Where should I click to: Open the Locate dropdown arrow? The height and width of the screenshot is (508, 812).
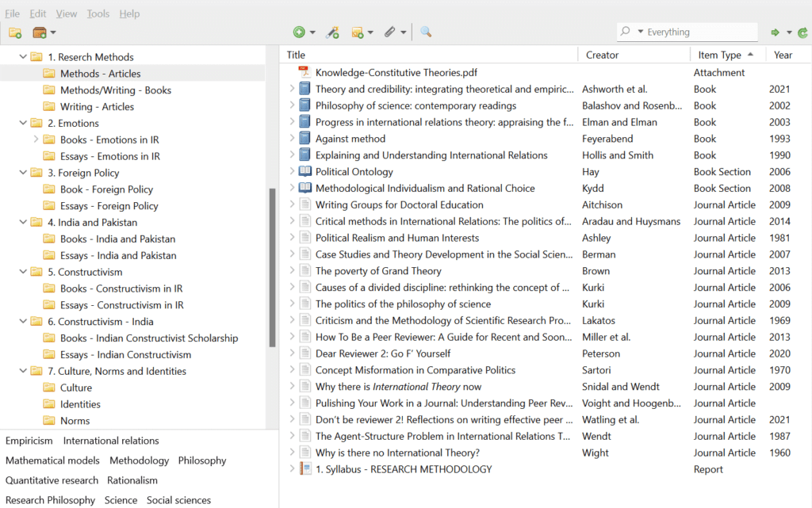[789, 32]
